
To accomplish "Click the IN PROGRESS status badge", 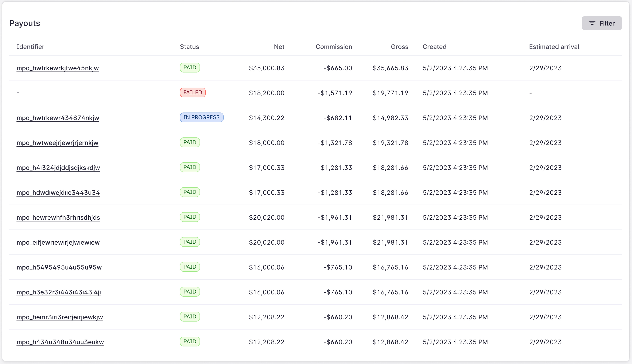I will click(x=202, y=117).
